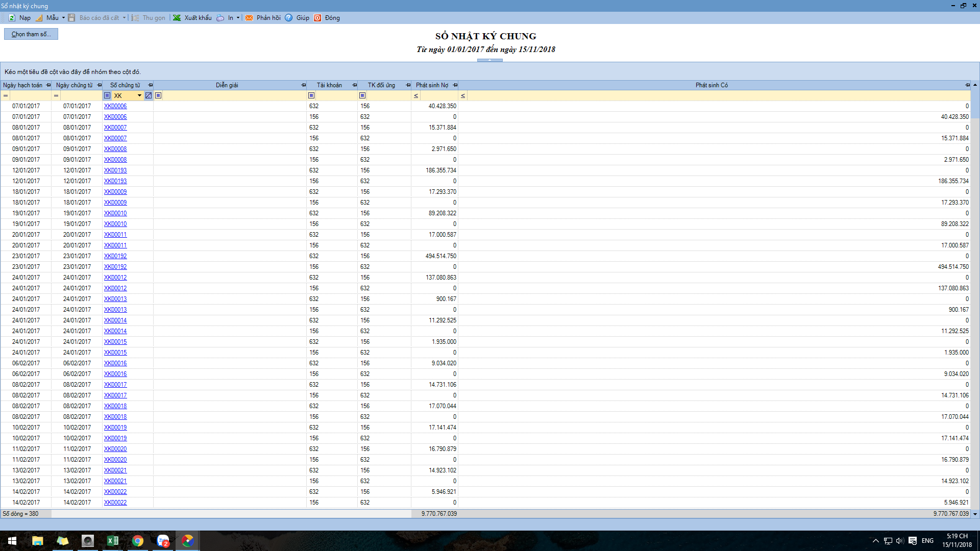This screenshot has width=980, height=551.
Task: Expand the XK filter value dropdown
Action: click(139, 95)
